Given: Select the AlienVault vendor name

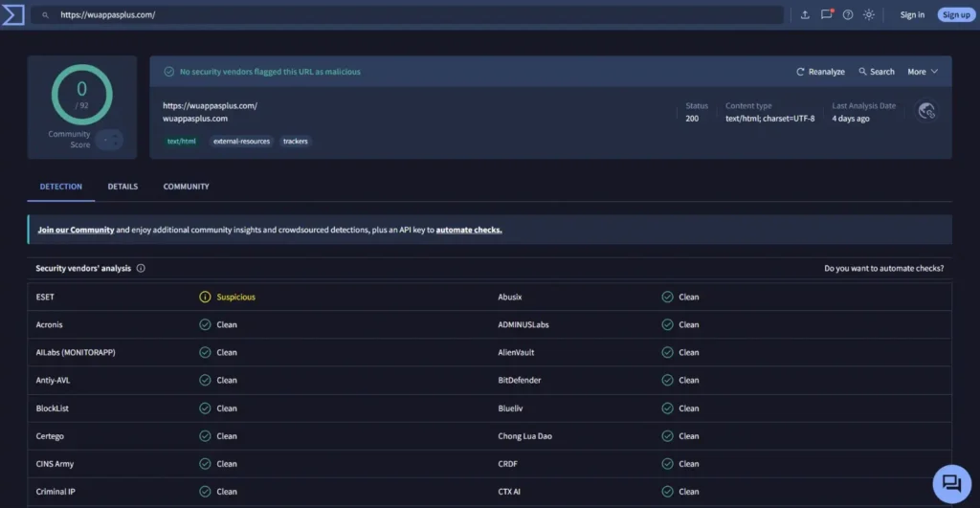Looking at the screenshot, I should (x=516, y=352).
